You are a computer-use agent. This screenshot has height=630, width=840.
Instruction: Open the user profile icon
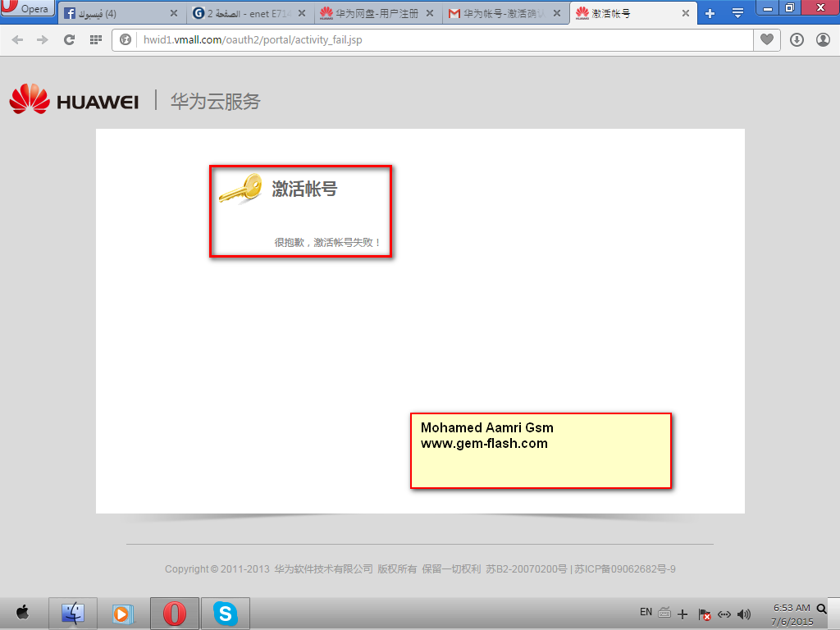823,39
